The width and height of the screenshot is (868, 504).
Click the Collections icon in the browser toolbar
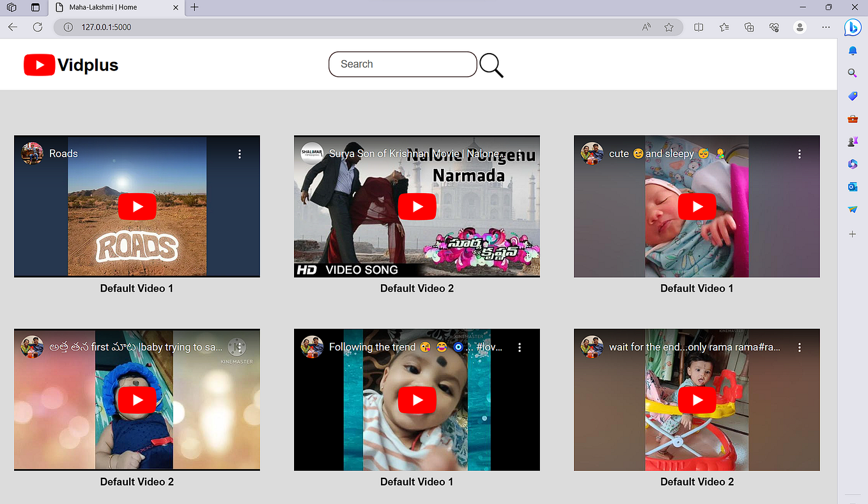(749, 28)
